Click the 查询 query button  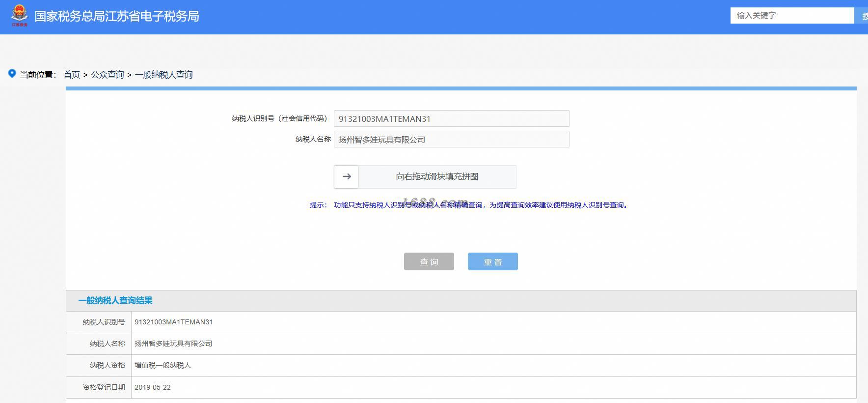429,261
